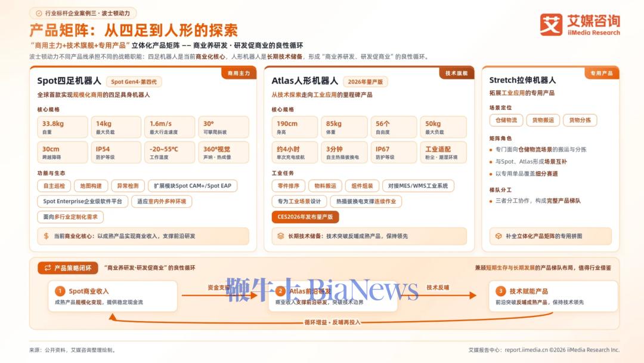This screenshot has height=363, width=644.
Task: Click the Spot Gen4·第四代 badge
Action: pyautogui.click(x=134, y=82)
